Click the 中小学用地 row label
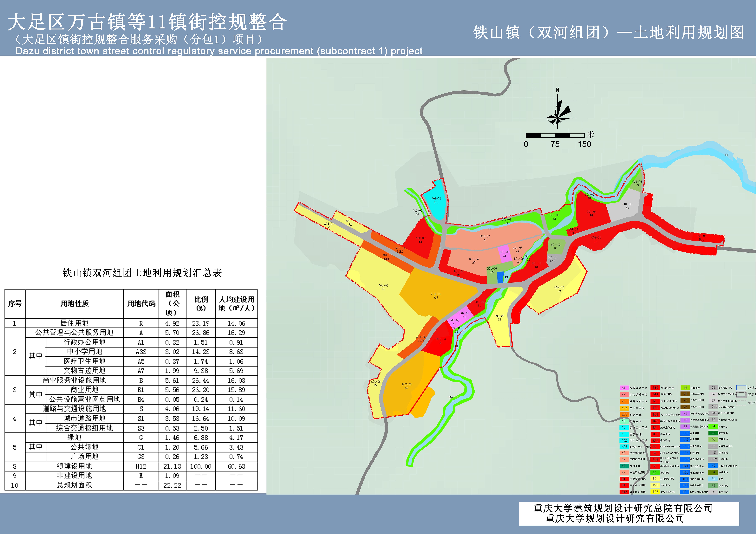Image resolution: width=756 pixels, height=534 pixels. 85,352
